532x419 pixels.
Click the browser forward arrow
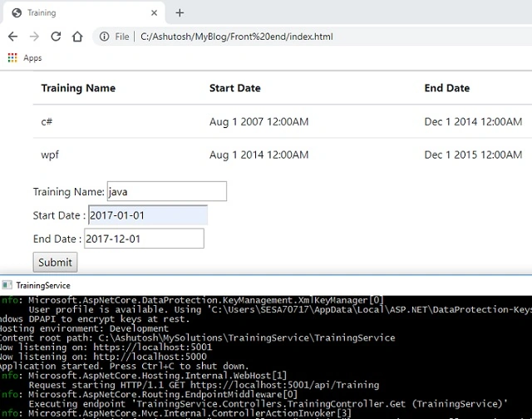pyautogui.click(x=34, y=37)
